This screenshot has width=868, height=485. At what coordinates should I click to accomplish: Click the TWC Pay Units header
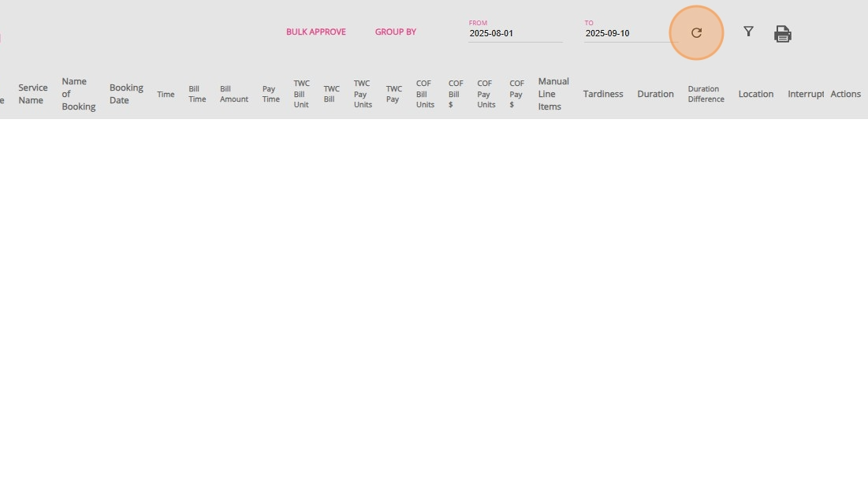(x=362, y=94)
